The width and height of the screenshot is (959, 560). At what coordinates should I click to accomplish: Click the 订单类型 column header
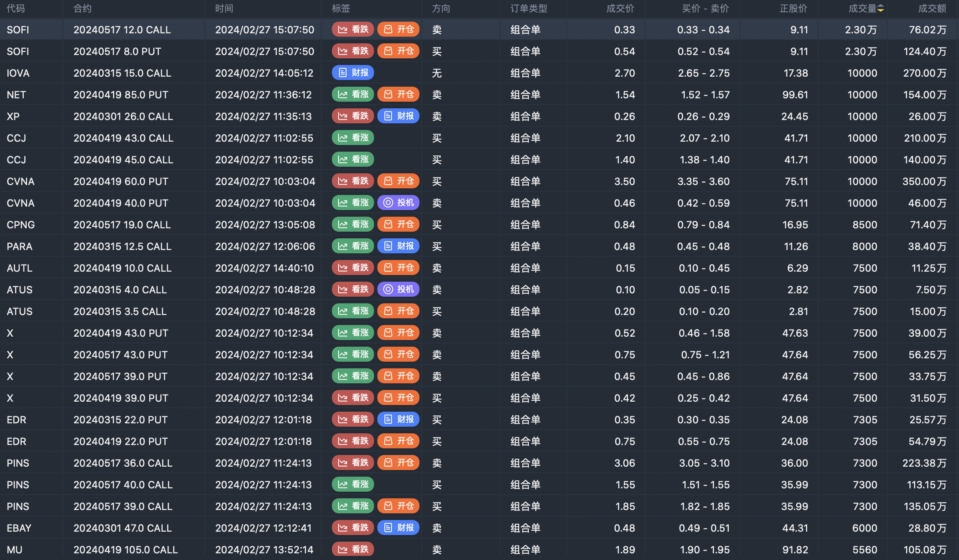pos(528,9)
